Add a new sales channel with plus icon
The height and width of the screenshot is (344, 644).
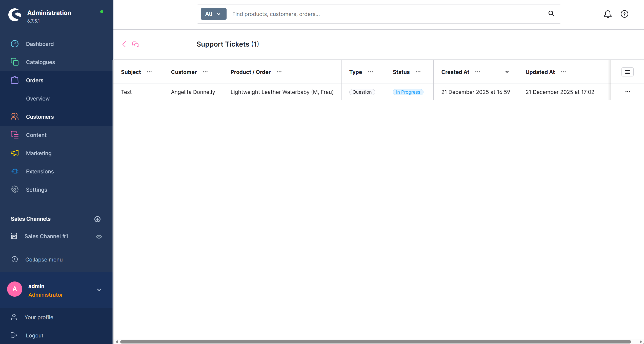(97, 219)
